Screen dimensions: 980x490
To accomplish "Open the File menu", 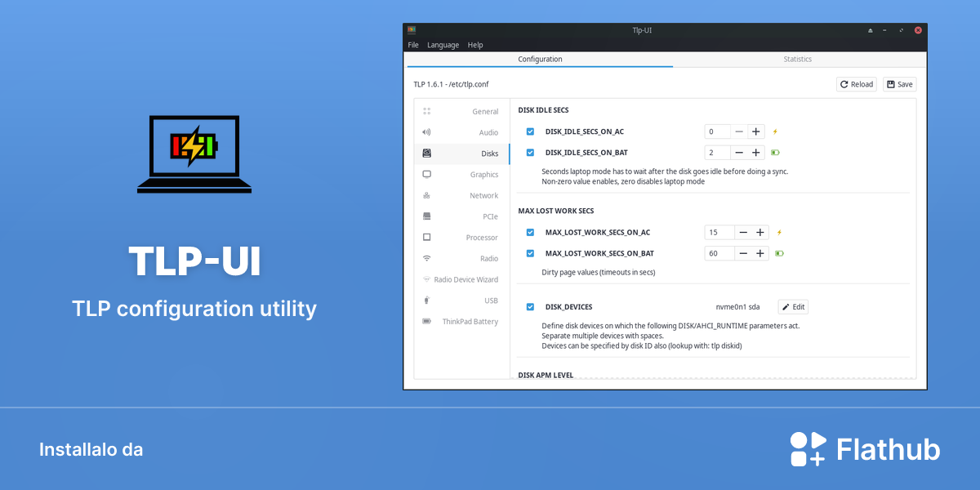I will coord(413,45).
